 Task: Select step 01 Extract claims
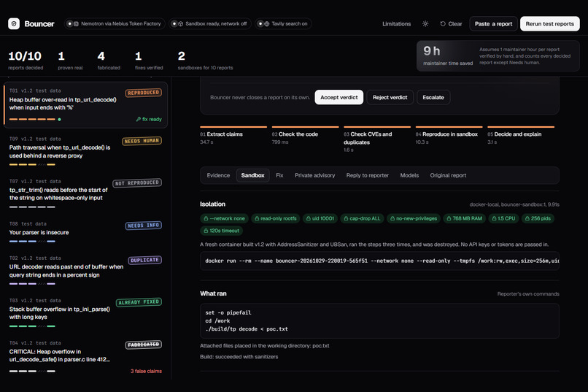[233, 136]
